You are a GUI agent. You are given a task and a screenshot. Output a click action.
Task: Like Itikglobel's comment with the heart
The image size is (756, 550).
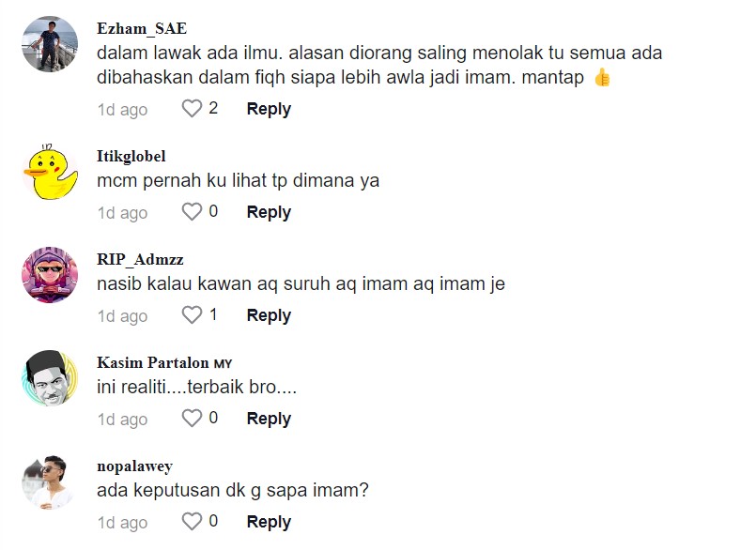192,212
